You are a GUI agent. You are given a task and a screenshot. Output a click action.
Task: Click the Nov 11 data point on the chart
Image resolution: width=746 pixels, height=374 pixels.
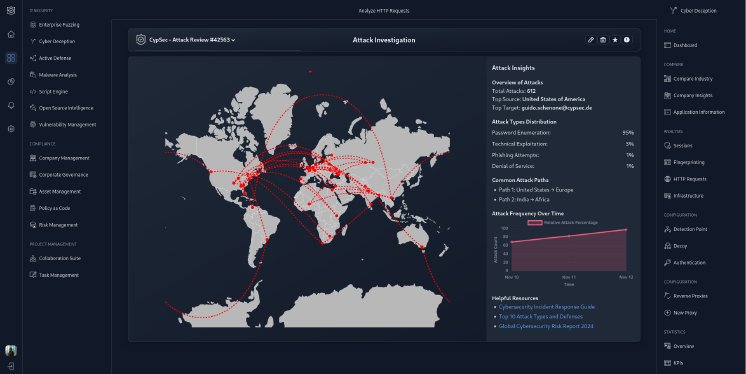pyautogui.click(x=569, y=236)
